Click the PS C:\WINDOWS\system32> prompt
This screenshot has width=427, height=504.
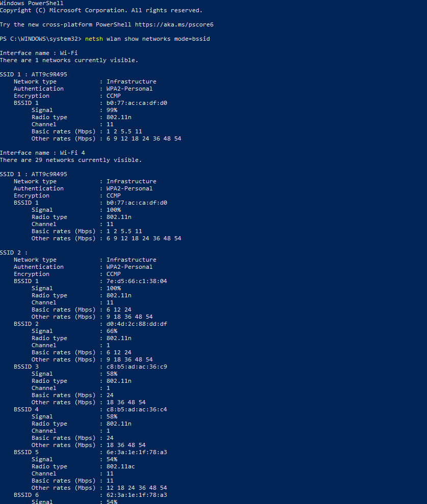pyautogui.click(x=41, y=39)
